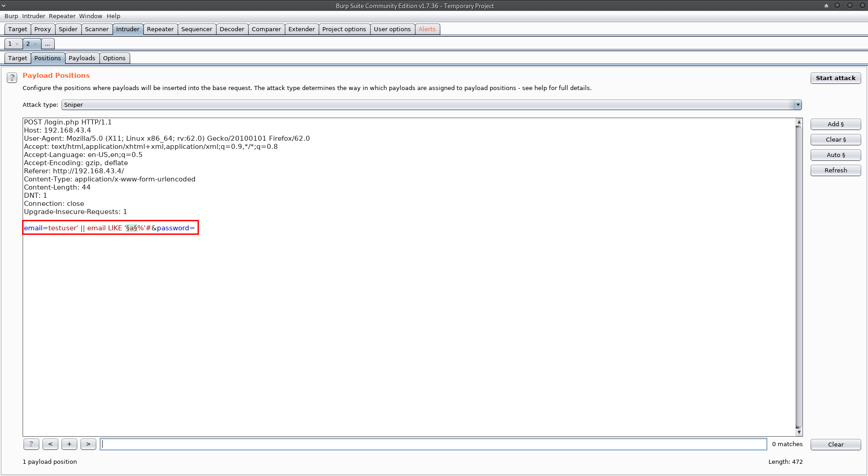Image resolution: width=868 pixels, height=476 pixels.
Task: Click the Referer header line
Action: [74, 171]
